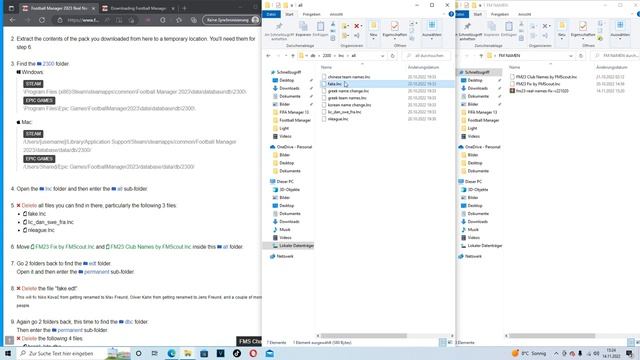Click FM23 Club Names by FMScout.lnc link
640x360 pixels.
pyautogui.click(x=151, y=247)
